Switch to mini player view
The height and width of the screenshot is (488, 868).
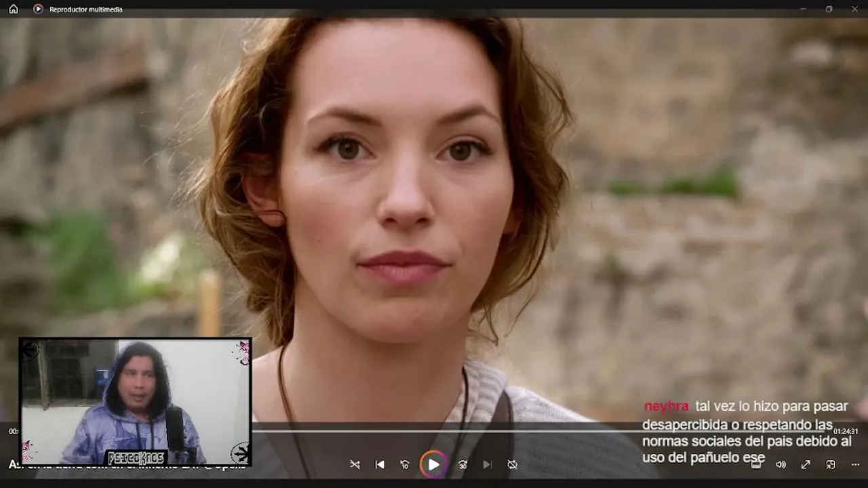point(831,464)
